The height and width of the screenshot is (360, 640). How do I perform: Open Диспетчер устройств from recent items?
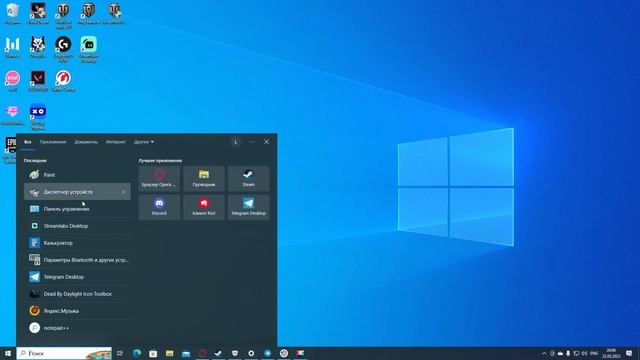77,192
